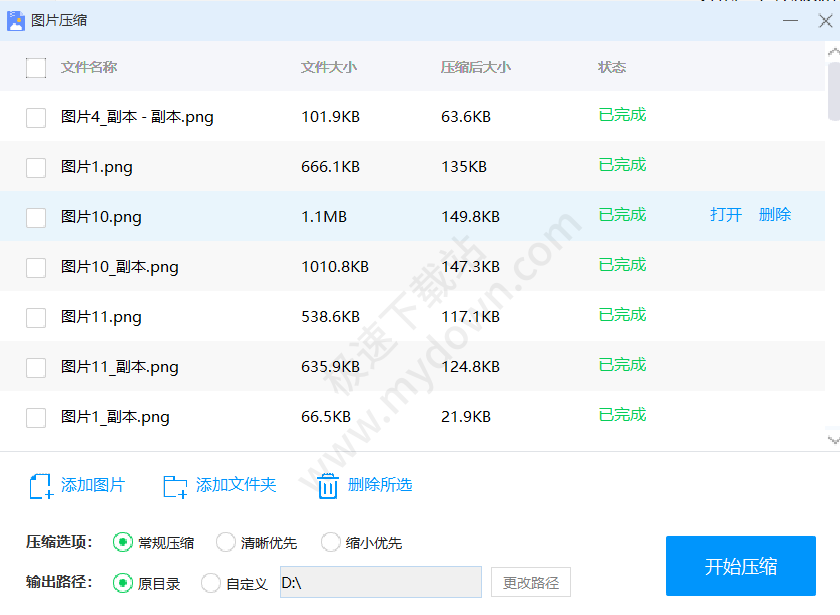Sort by the 文件大小 column header

pos(329,68)
